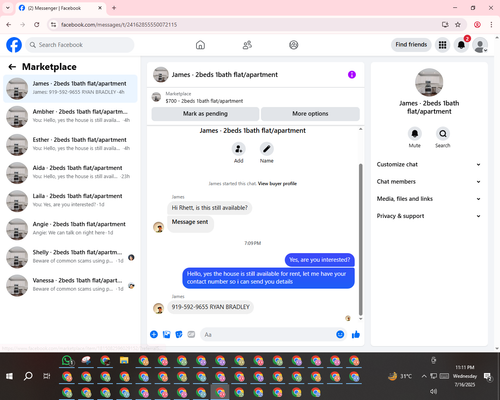Click message '919-592-9655 RYAN BRADLEY'

210,307
